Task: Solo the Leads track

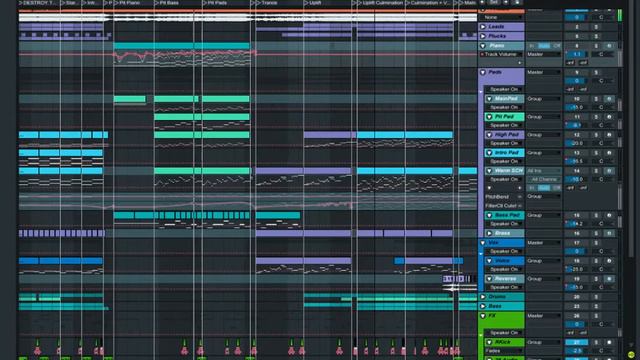Action: [x=596, y=27]
